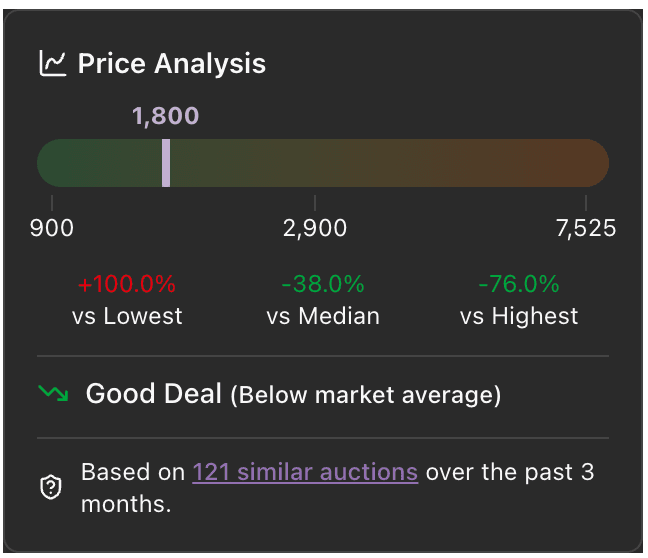Click the Price Analysis heading
This screenshot has height=558, width=648.
pyautogui.click(x=172, y=63)
